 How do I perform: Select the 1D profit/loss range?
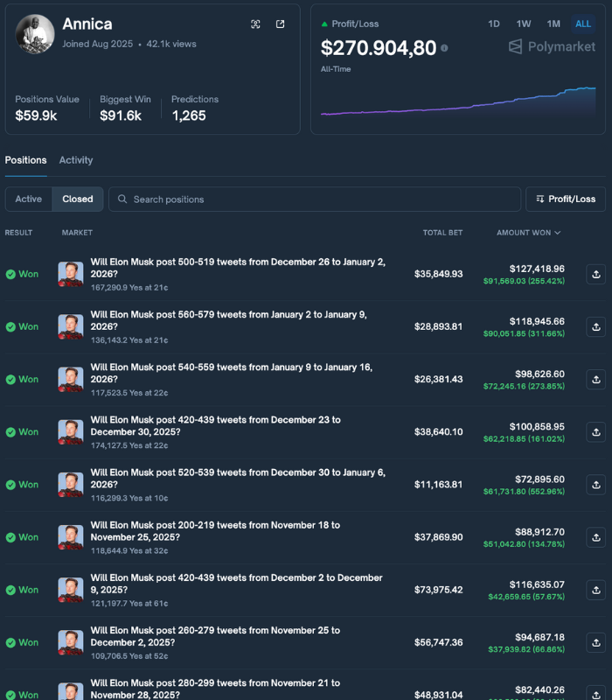click(494, 24)
